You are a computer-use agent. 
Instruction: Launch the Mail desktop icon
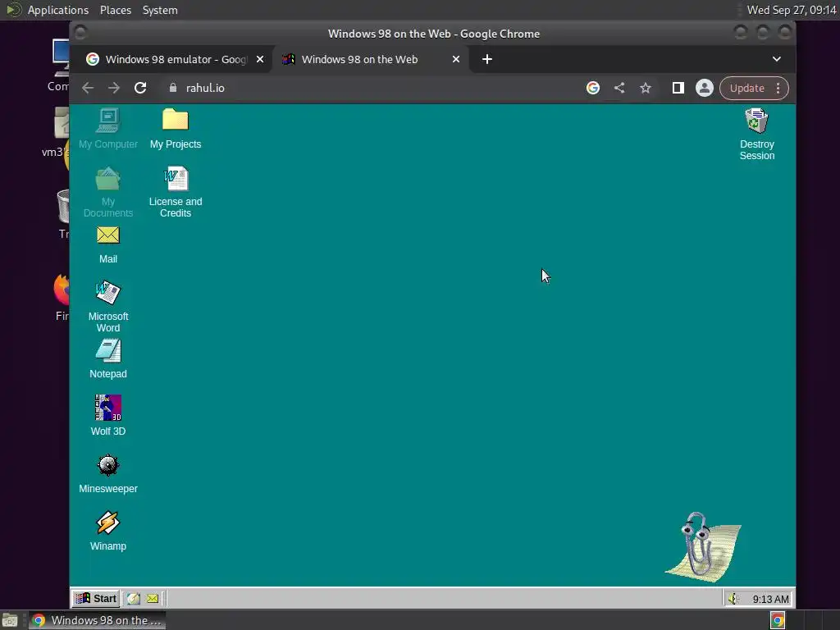(107, 244)
